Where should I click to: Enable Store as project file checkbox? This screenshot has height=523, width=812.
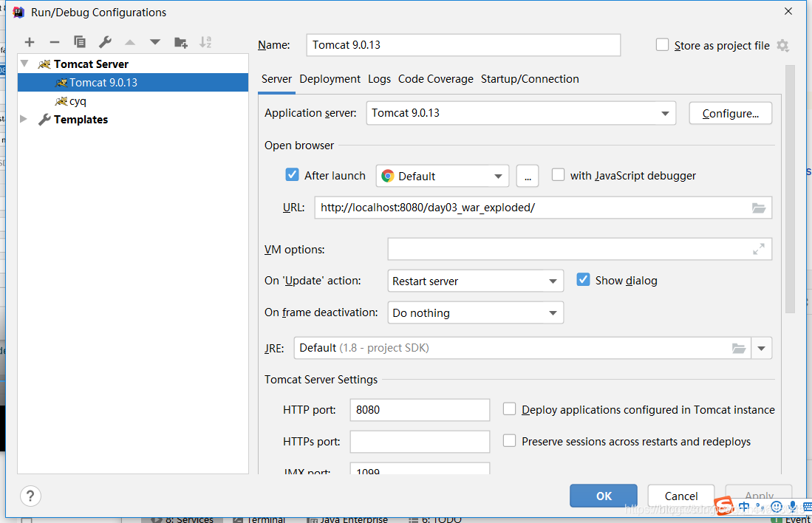[x=662, y=45]
